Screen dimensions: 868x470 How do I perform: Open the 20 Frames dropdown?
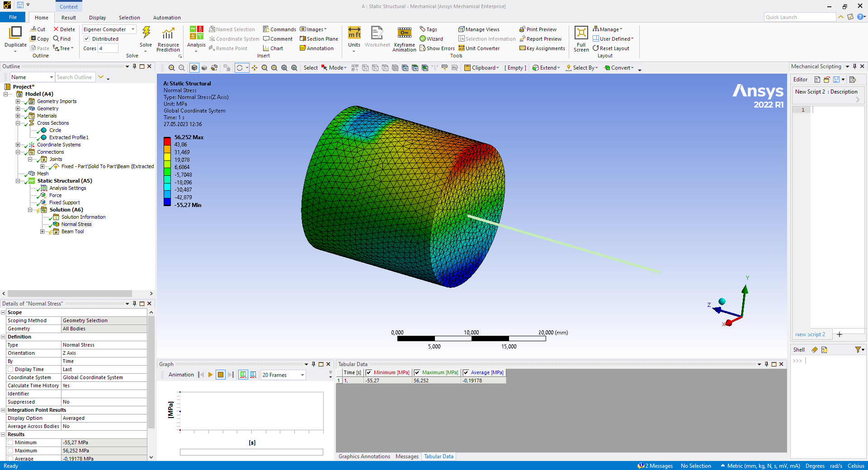[x=283, y=375]
